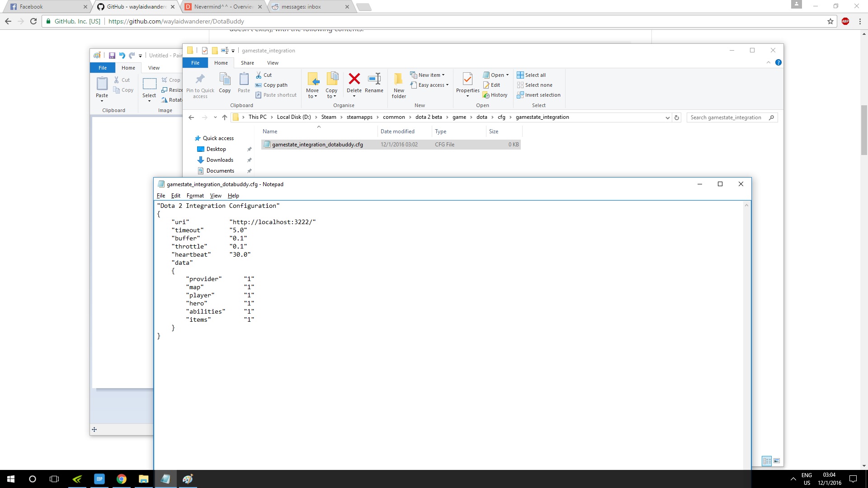Click Invert selection in Select group
The width and height of the screenshot is (868, 488).
tap(539, 95)
